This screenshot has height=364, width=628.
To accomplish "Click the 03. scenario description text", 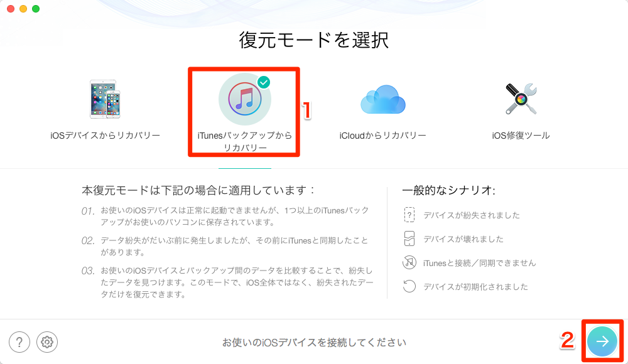I will point(237,282).
